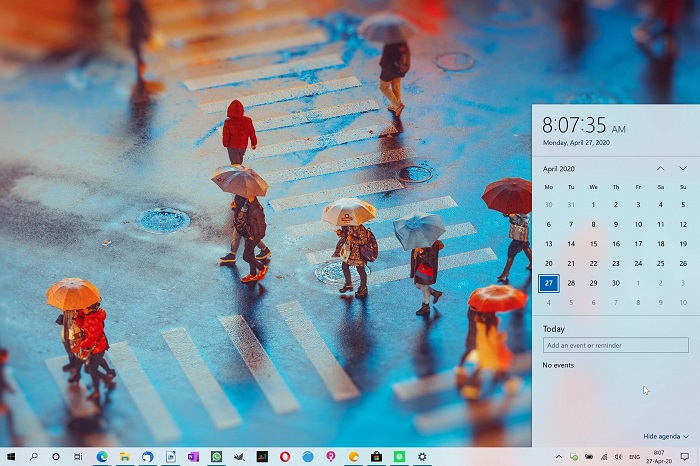Open Microsoft Store from the taskbar
Viewport: 700px width, 466px height.
point(376,456)
